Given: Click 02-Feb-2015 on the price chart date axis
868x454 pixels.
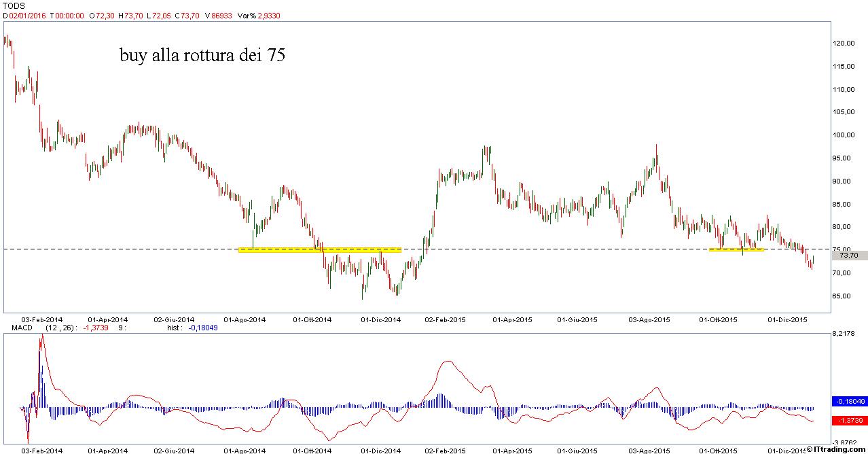Looking at the screenshot, I should (x=445, y=319).
